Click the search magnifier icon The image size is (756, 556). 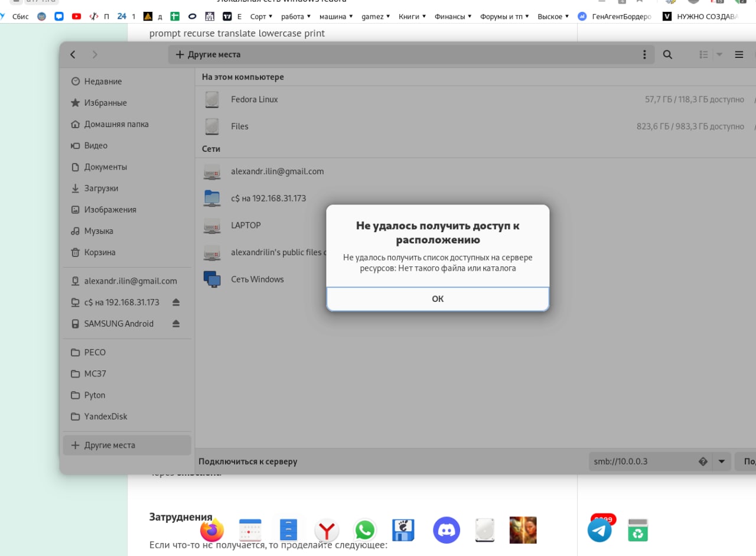pos(667,54)
